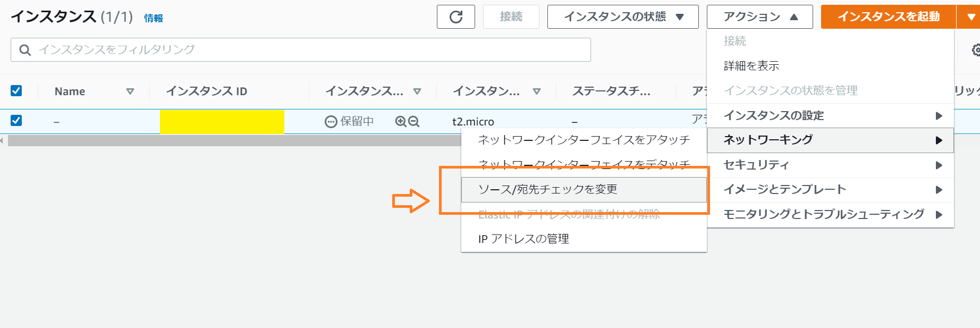
Task: Click the yellow-masked instance ID cell
Action: [x=222, y=122]
